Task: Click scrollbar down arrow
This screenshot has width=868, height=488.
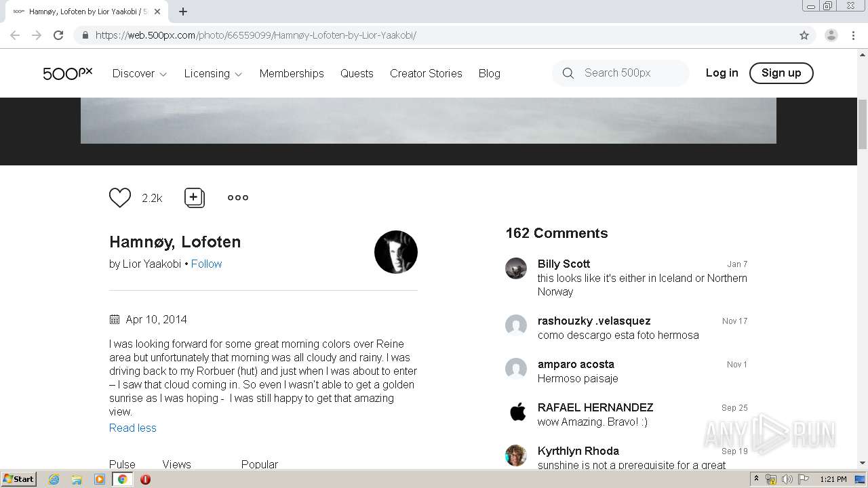Action: pos(863,463)
